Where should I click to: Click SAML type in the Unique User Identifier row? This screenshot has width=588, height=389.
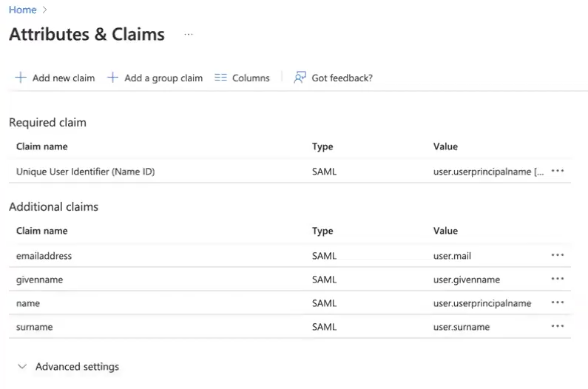click(325, 172)
